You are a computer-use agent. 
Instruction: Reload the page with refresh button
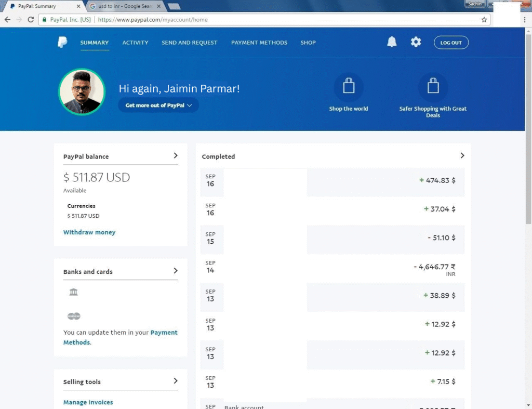tap(31, 20)
